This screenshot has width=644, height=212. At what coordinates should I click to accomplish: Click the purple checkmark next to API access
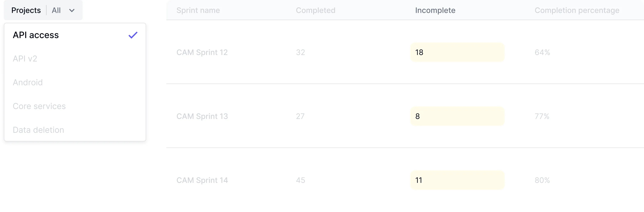click(x=133, y=35)
